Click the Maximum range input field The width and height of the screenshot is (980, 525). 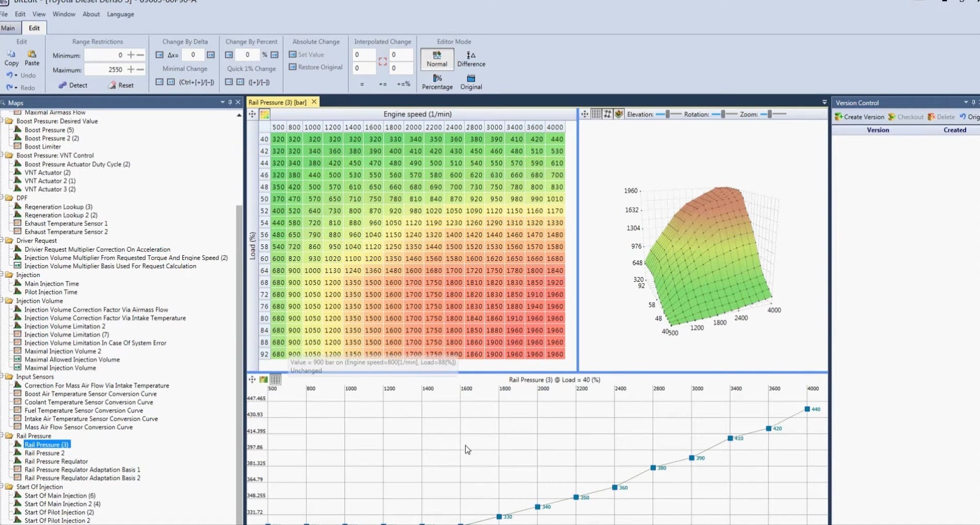point(105,69)
